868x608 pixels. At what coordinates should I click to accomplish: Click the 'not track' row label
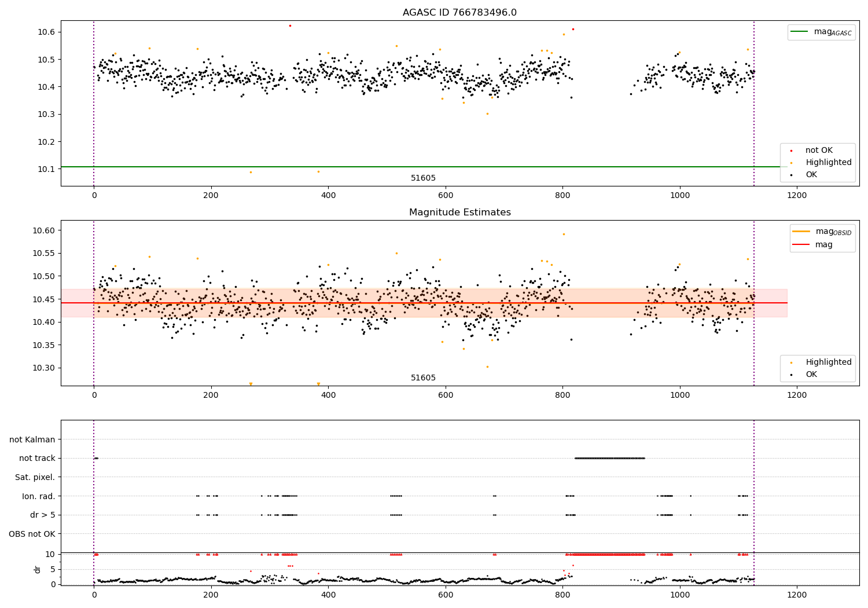click(x=37, y=459)
